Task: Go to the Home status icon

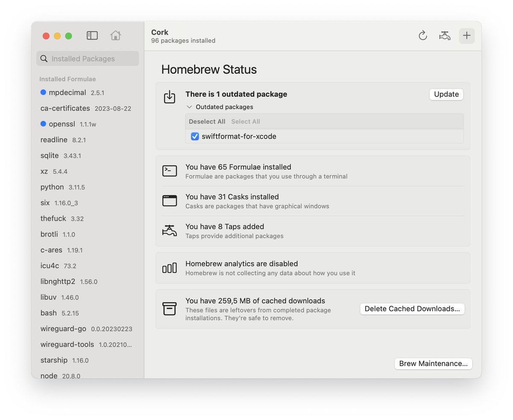Action: (115, 35)
